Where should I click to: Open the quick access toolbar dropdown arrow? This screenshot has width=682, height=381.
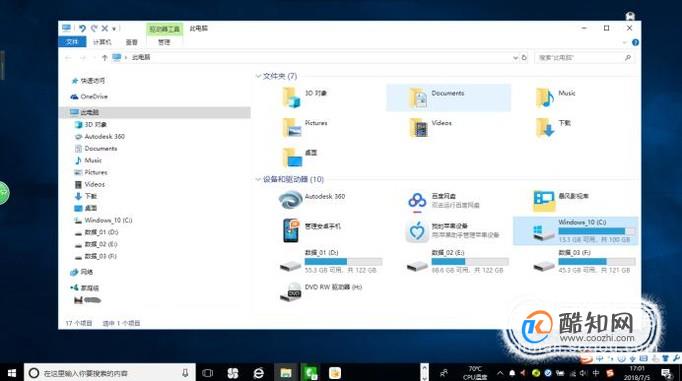click(x=114, y=29)
